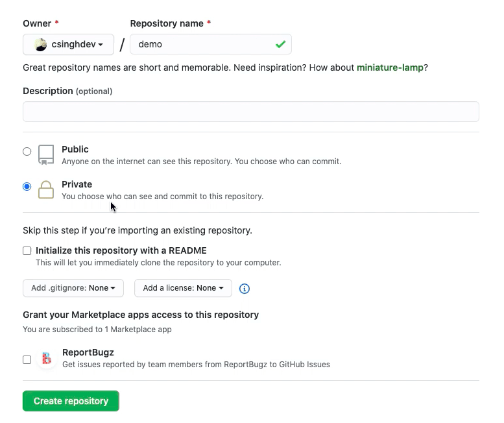Click the Private option label text
This screenshot has width=504, height=423.
(x=77, y=184)
